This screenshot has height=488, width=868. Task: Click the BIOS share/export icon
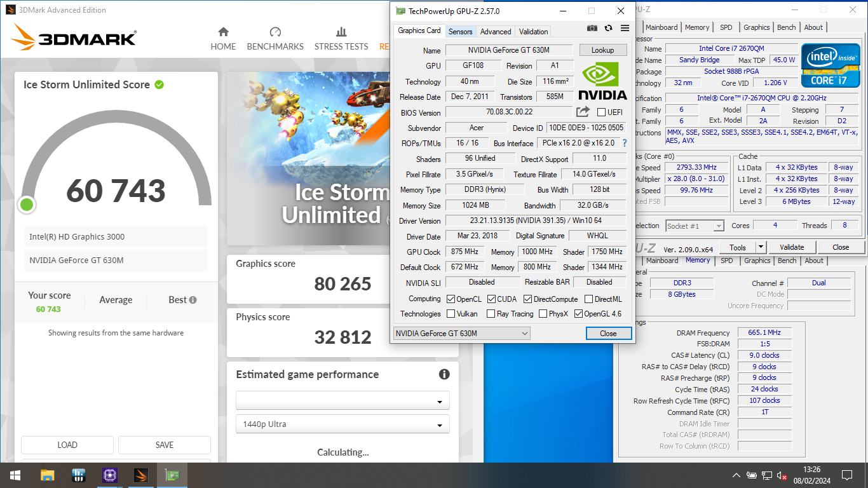[583, 112]
